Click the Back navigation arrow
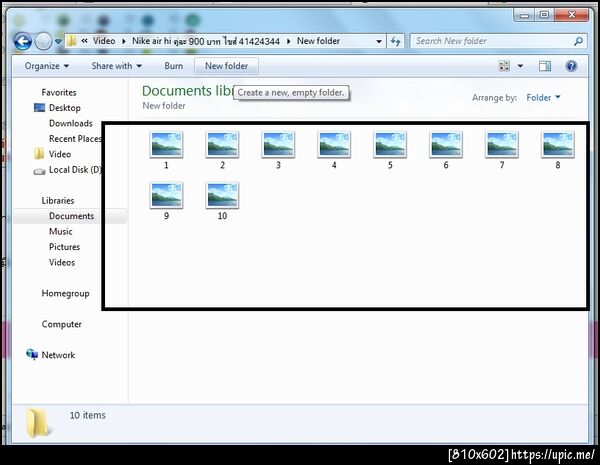 tap(23, 41)
